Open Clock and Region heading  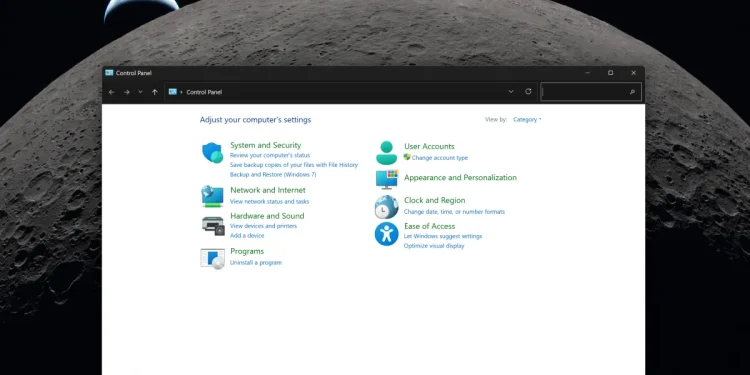[434, 200]
